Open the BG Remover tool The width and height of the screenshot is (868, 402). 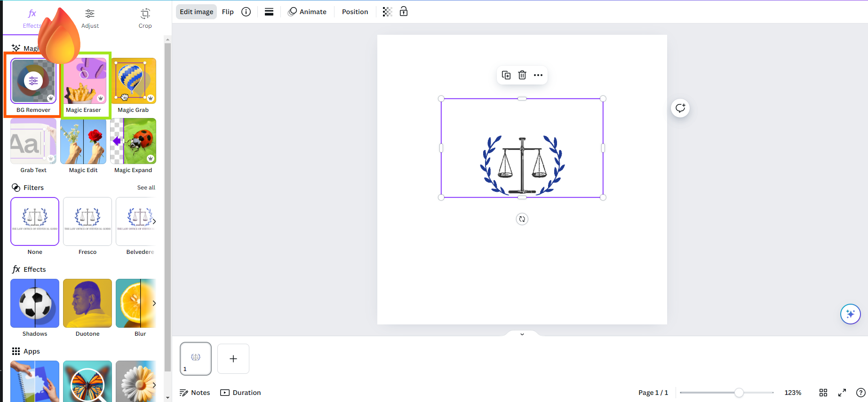pyautogui.click(x=33, y=85)
